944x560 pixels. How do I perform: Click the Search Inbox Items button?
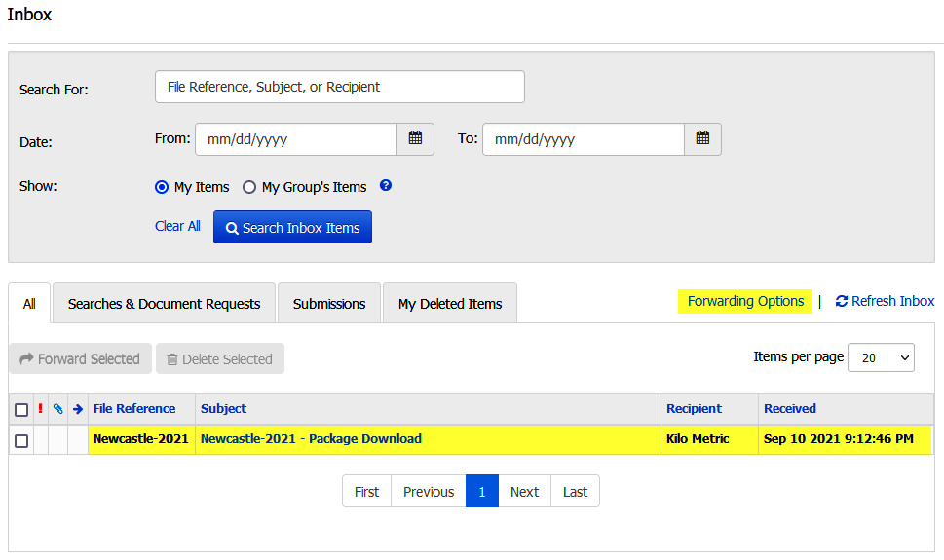point(292,227)
